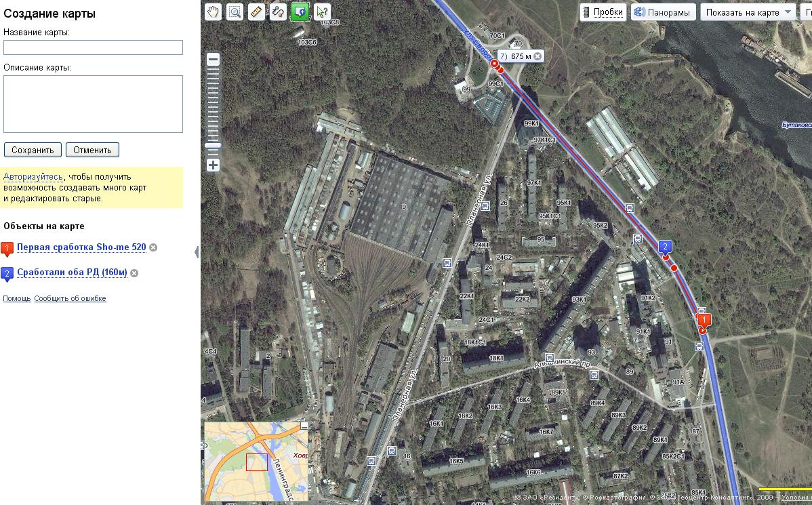Viewport: 812px width, 505px height.
Task: Open the Авторизуйтесь link
Action: tap(33, 177)
